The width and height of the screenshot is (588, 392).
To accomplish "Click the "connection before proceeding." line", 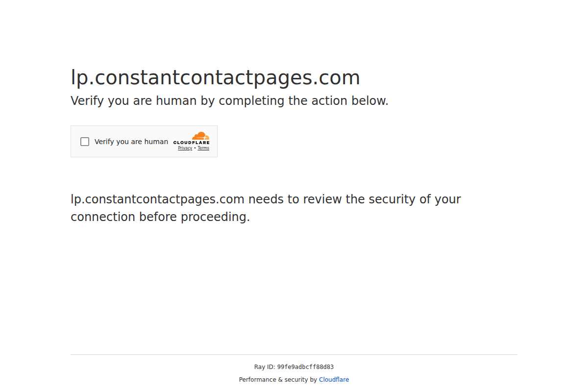I will [160, 217].
